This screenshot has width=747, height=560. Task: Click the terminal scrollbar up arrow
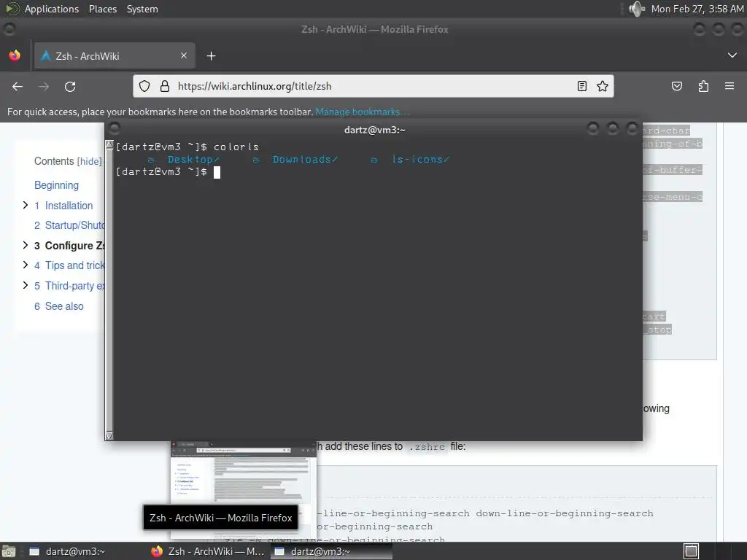click(x=109, y=144)
